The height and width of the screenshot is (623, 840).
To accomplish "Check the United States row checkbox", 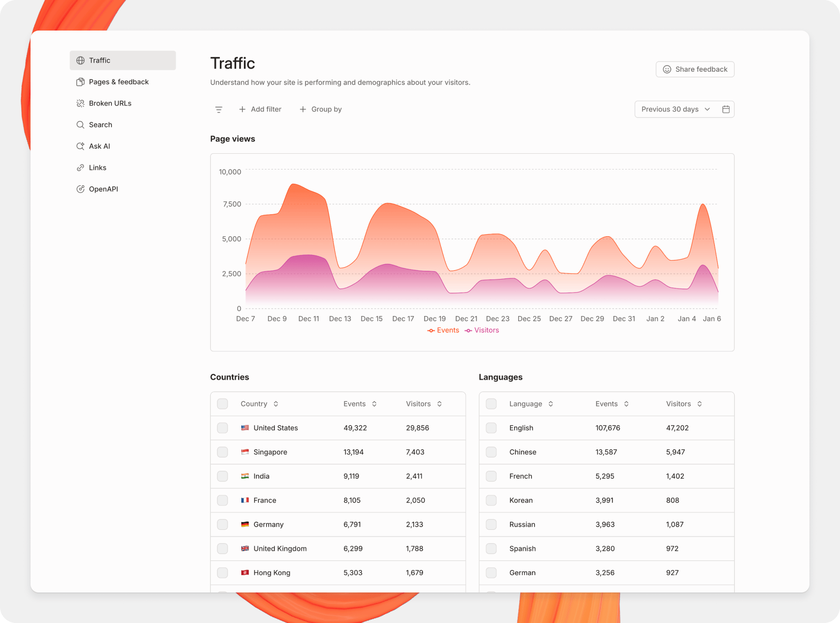I will pyautogui.click(x=222, y=428).
